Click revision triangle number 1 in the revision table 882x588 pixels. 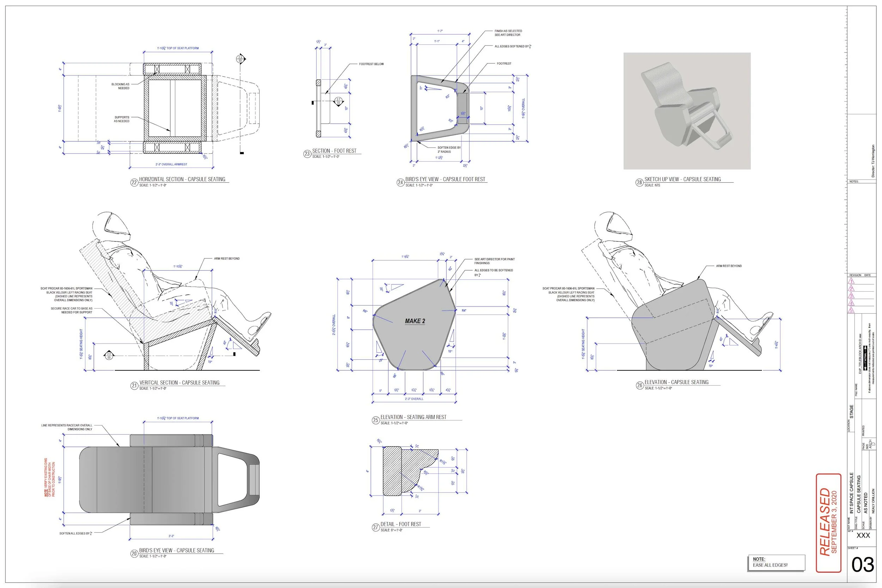851,281
